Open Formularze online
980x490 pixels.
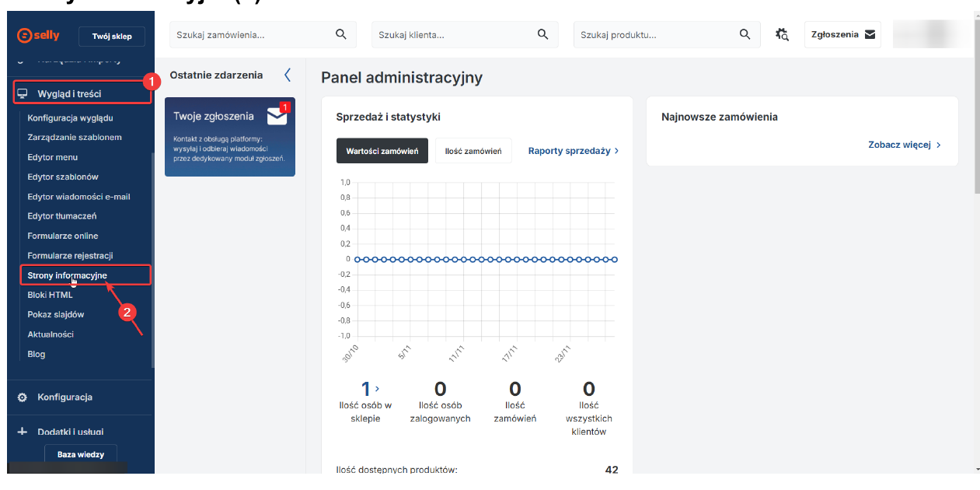pyautogui.click(x=63, y=236)
